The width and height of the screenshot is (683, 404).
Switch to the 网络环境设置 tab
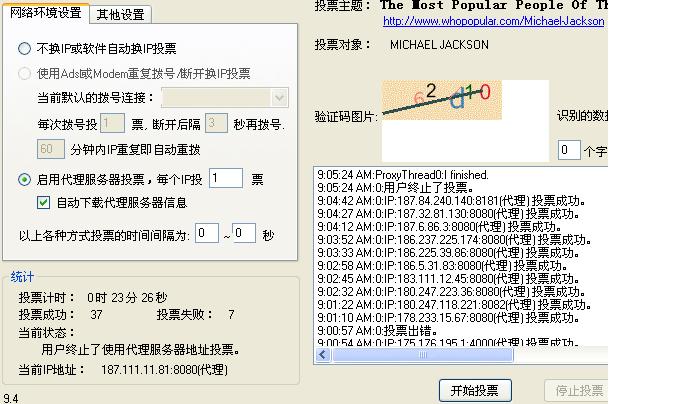pos(46,13)
